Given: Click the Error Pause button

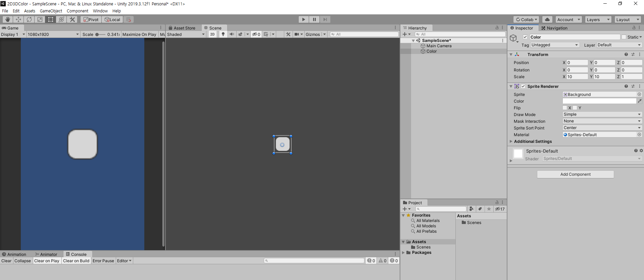Looking at the screenshot, I should (103, 261).
